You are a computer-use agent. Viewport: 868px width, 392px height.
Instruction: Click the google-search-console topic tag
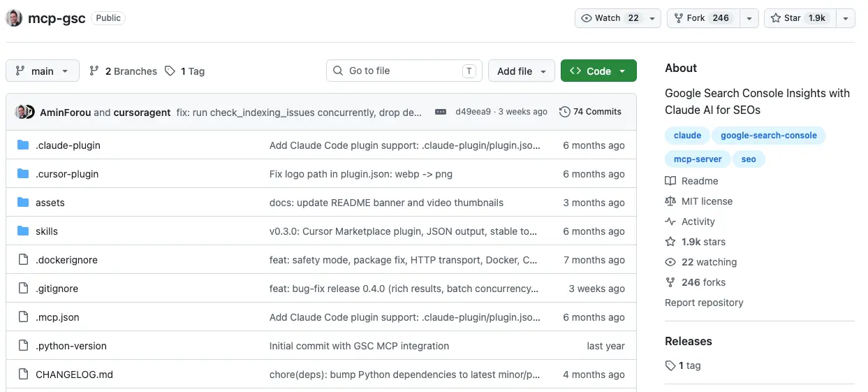(769, 136)
